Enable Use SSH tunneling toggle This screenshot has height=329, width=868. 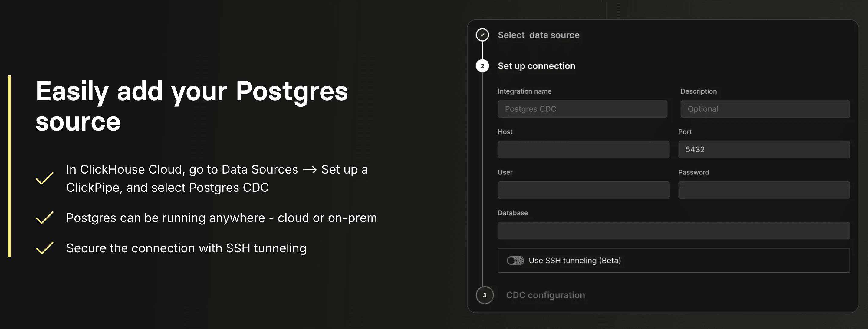(515, 261)
